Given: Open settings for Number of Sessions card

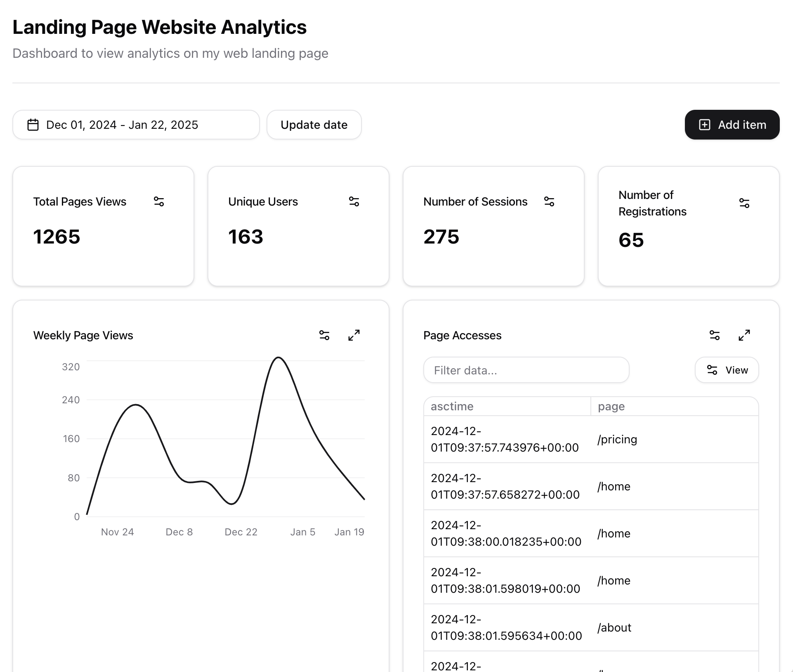Looking at the screenshot, I should (x=549, y=201).
